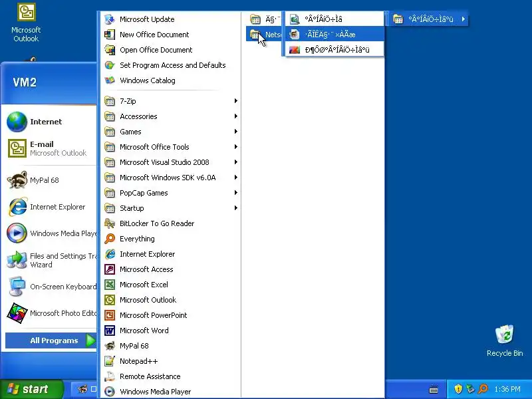Open the Recycle Bin on desktop
Image resolution: width=532 pixels, height=399 pixels.
(x=505, y=341)
